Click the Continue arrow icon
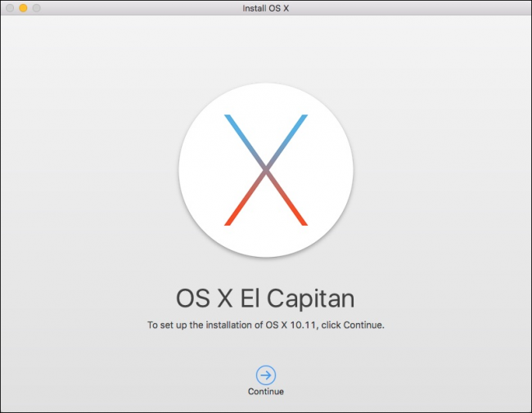 coord(266,375)
